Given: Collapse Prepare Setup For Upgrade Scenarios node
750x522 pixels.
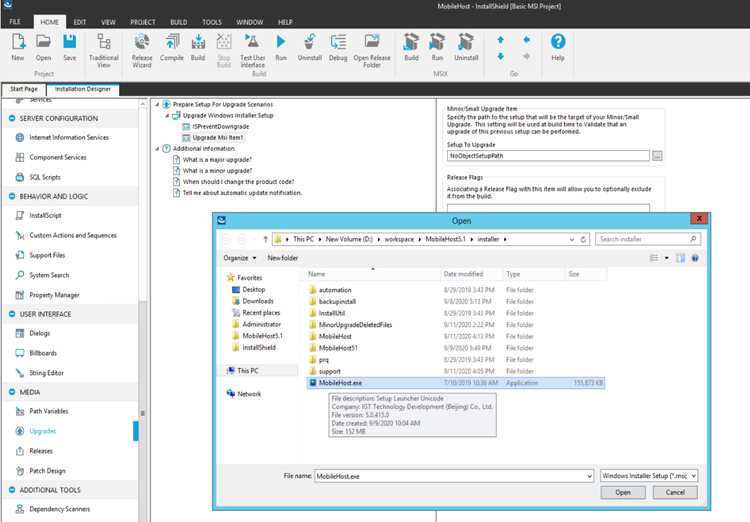Looking at the screenshot, I should point(157,104).
